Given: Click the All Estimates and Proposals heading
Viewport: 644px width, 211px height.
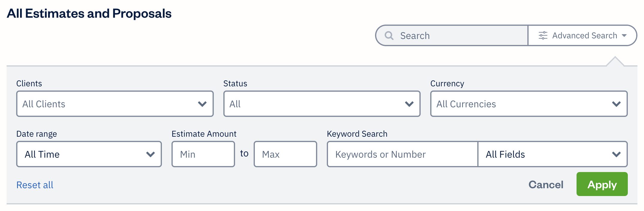Looking at the screenshot, I should pyautogui.click(x=90, y=13).
